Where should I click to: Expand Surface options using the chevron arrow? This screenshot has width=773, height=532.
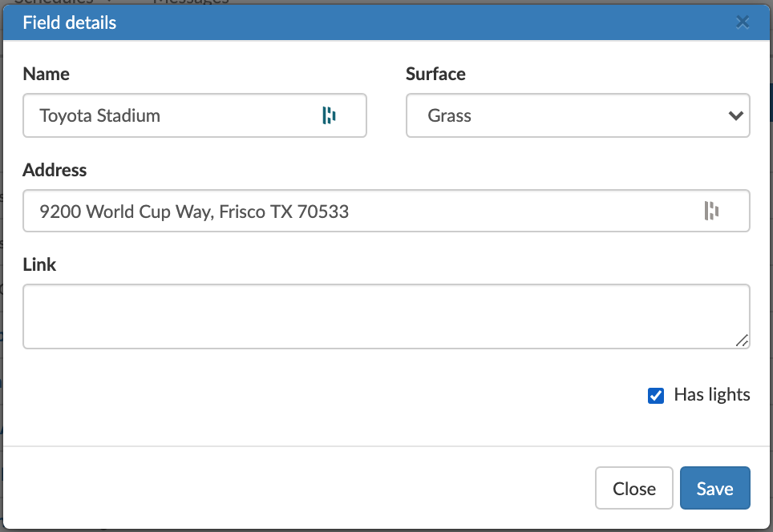click(x=735, y=115)
